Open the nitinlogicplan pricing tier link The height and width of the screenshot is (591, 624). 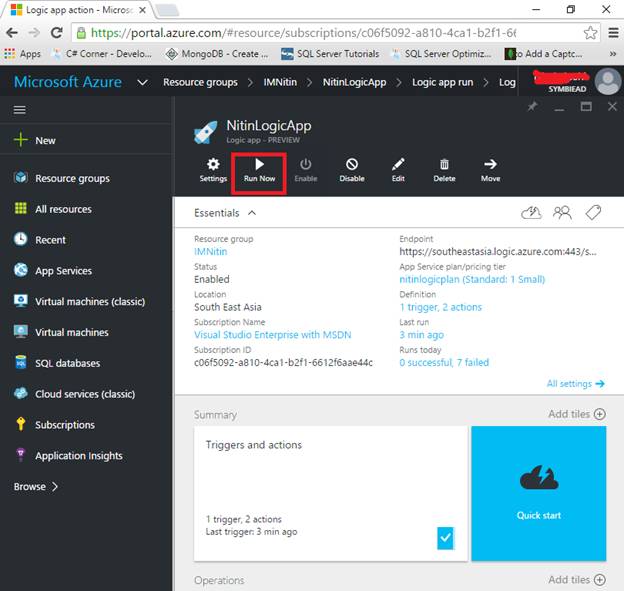pos(472,279)
